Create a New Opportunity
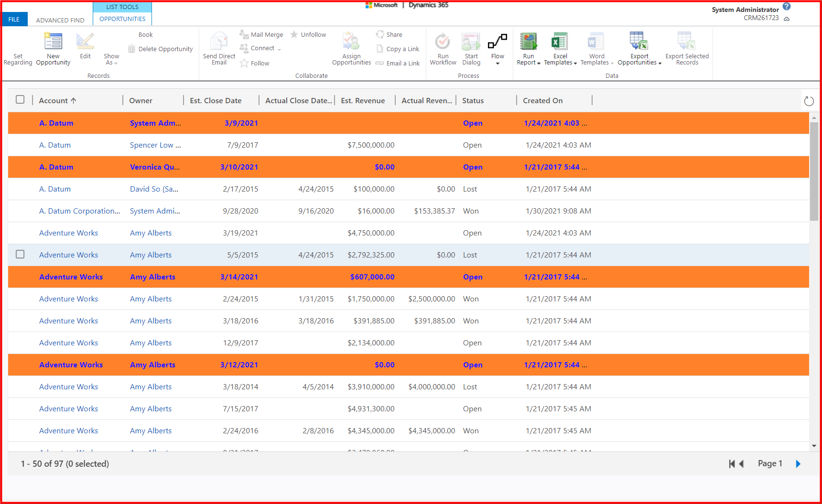This screenshot has height=504, width=822. point(53,50)
